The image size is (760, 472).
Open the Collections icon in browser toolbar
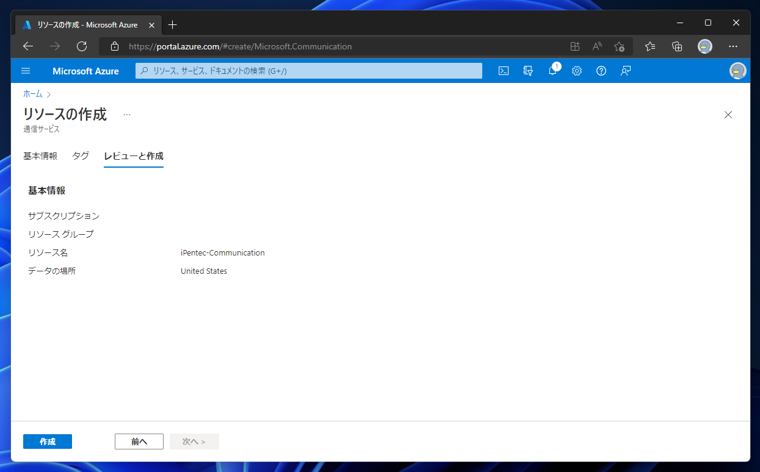coord(677,47)
